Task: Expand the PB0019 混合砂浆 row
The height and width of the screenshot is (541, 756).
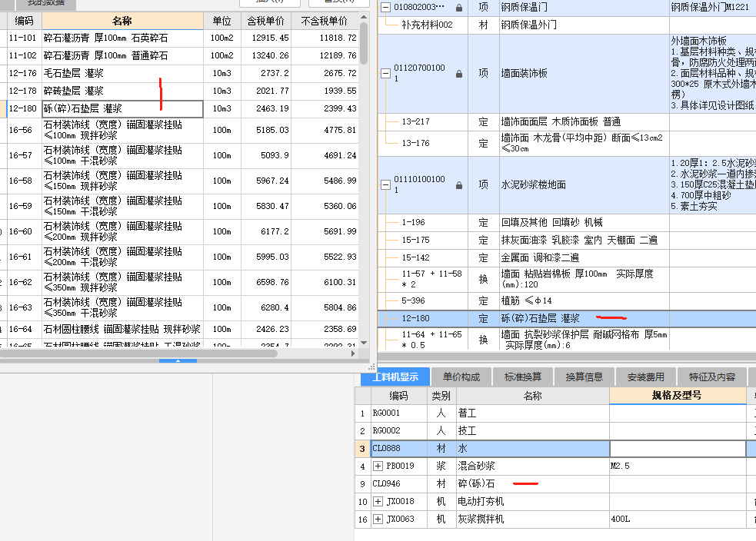Action: (378, 466)
